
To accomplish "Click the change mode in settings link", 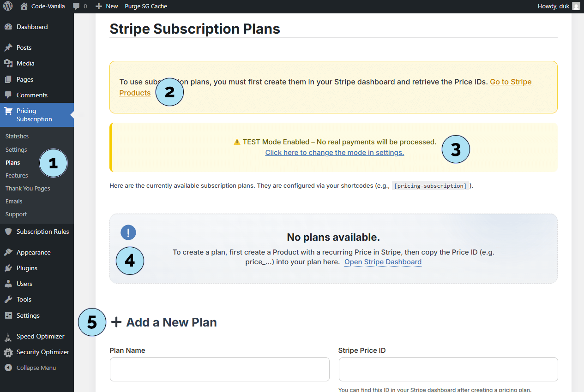I will pyautogui.click(x=334, y=153).
